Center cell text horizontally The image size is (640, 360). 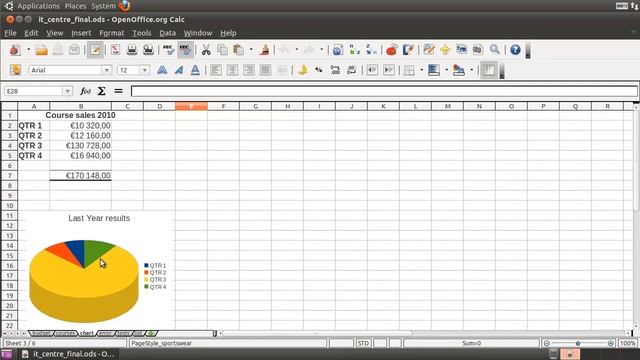point(232,70)
